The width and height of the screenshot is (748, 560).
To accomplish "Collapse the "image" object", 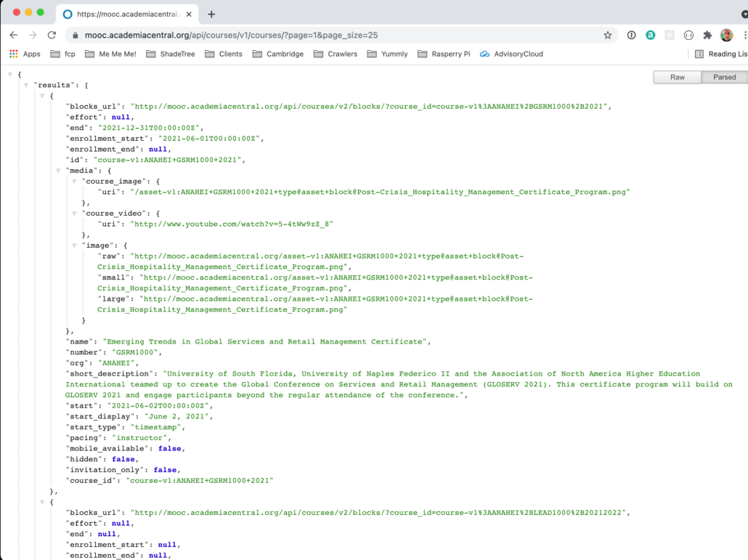I will click(74, 245).
